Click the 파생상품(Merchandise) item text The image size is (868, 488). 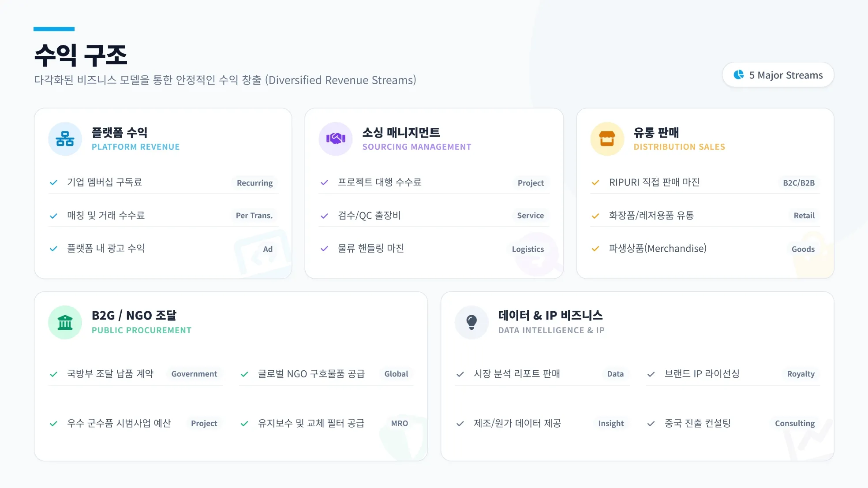658,248
